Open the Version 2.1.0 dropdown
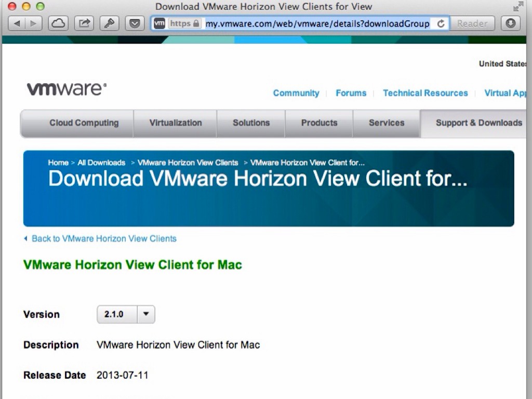Viewport: 532px width, 399px height. coord(126,314)
